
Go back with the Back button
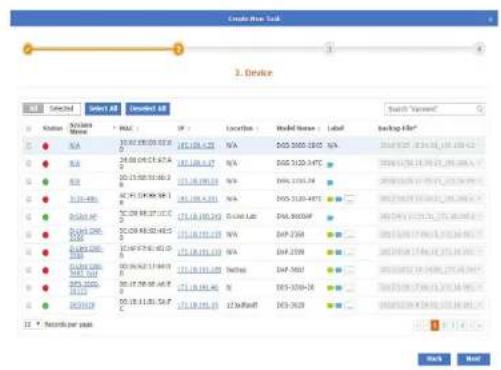(x=434, y=359)
